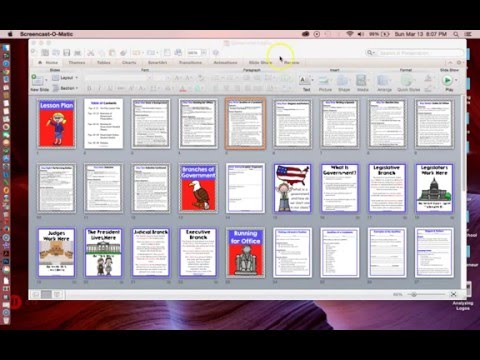Open the Themes tab
Screen dimensions: 480x360
point(77,62)
